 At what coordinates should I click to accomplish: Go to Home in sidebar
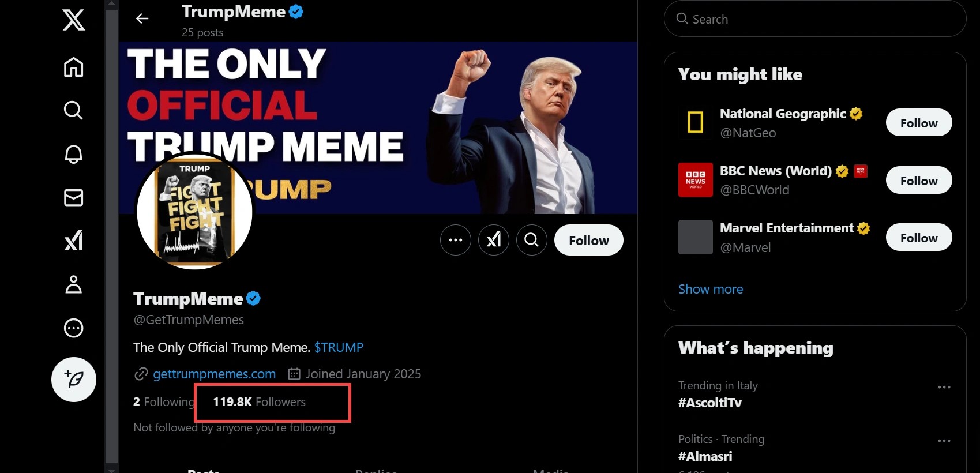click(74, 67)
